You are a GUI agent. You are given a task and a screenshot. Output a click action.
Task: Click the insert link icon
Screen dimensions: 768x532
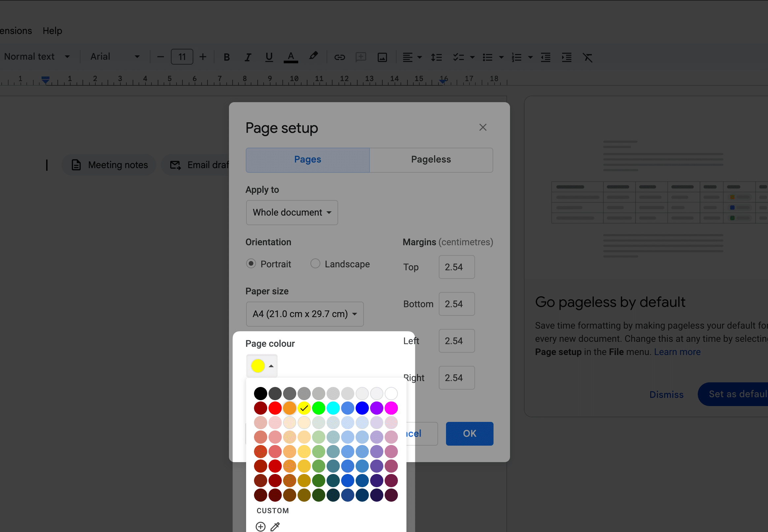pos(339,57)
